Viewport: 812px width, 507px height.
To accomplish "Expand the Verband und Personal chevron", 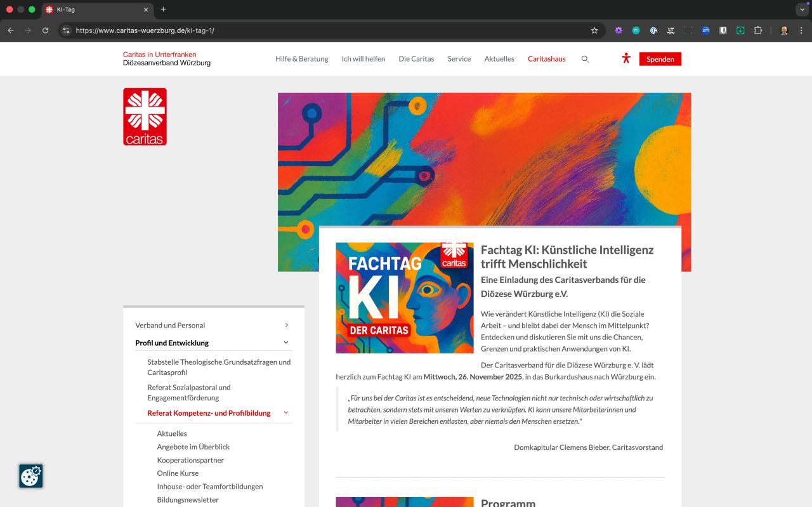I will tap(286, 325).
